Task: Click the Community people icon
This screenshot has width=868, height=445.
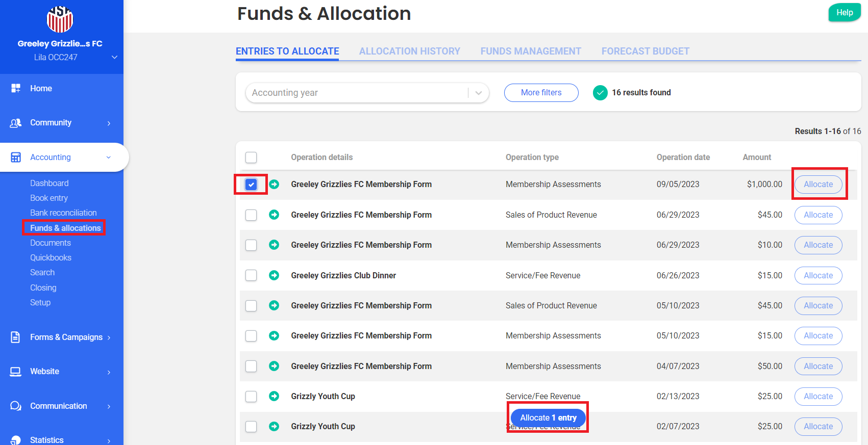Action: [x=16, y=123]
